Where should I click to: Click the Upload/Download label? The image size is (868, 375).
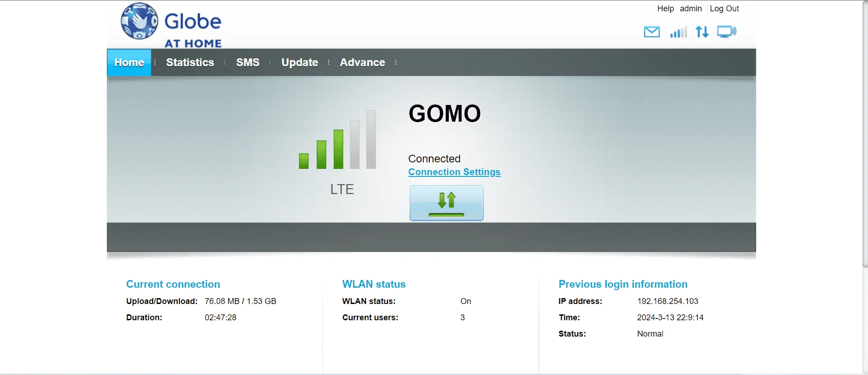tap(162, 301)
